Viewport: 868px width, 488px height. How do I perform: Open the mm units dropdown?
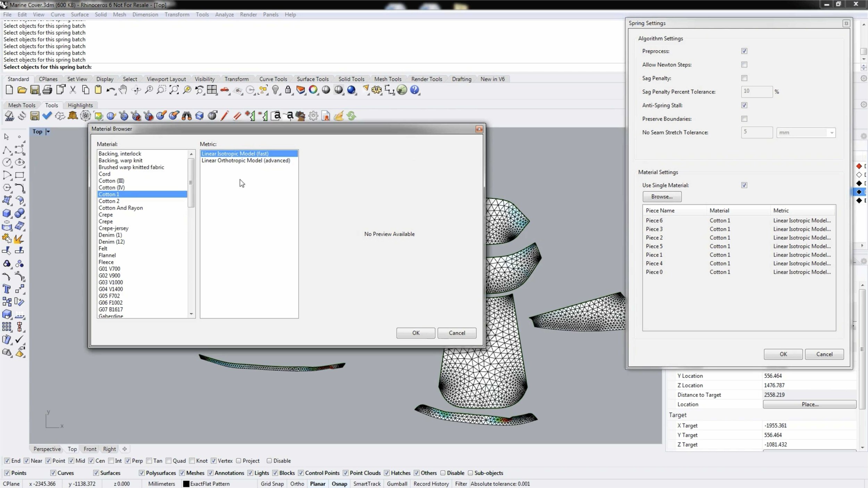pos(806,133)
